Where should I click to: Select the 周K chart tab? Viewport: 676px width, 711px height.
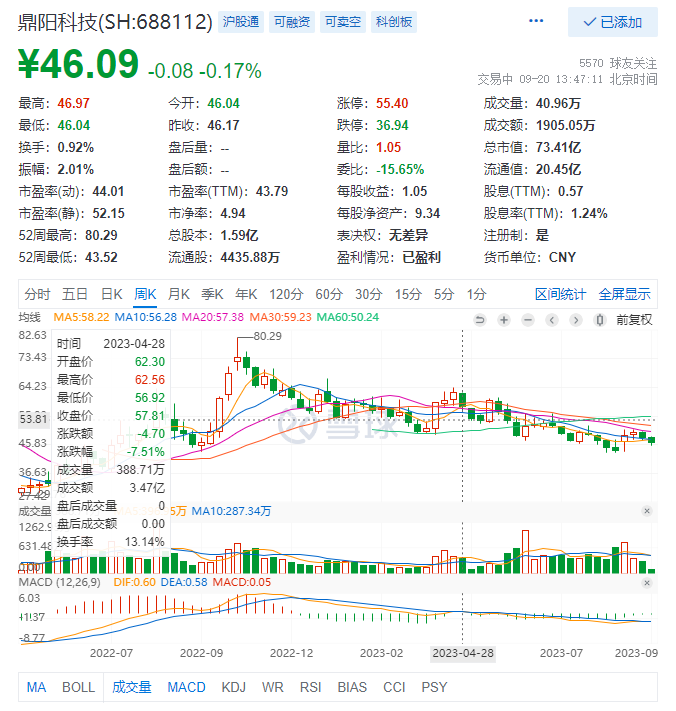pyautogui.click(x=145, y=294)
